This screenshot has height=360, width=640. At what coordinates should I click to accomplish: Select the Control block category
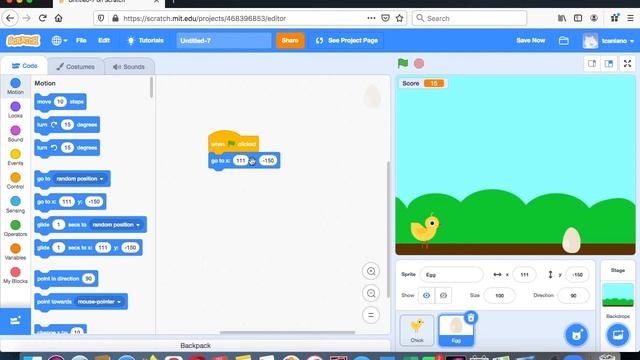16,181
